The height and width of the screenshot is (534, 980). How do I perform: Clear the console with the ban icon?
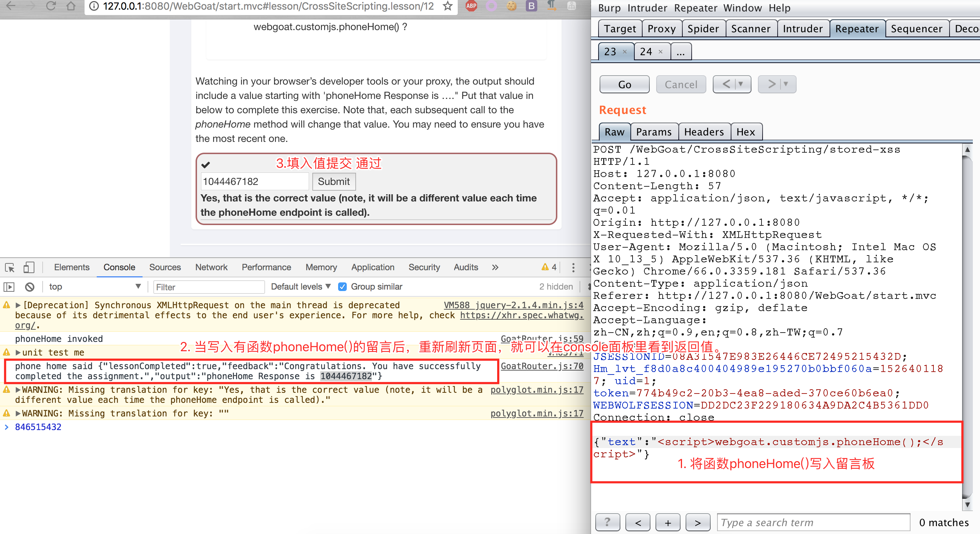click(30, 287)
